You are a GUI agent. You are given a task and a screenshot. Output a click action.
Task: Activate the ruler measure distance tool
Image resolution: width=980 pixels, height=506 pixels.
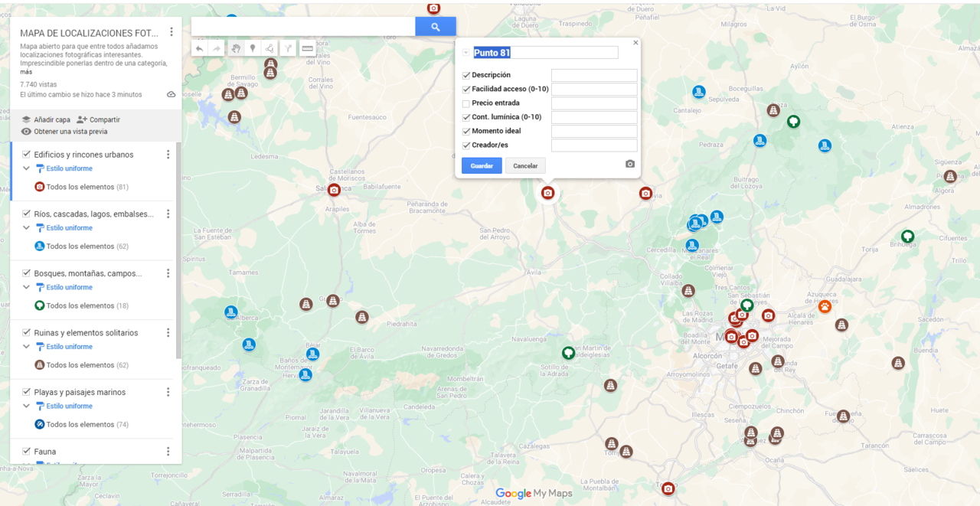[x=307, y=48]
